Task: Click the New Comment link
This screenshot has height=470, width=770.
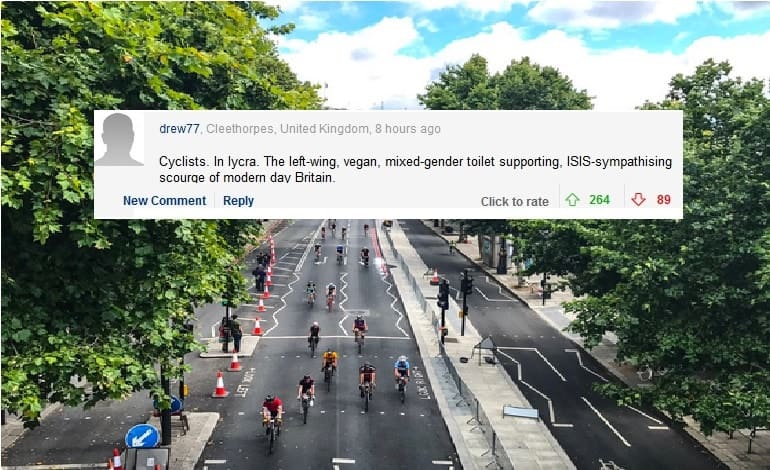Action: click(165, 200)
